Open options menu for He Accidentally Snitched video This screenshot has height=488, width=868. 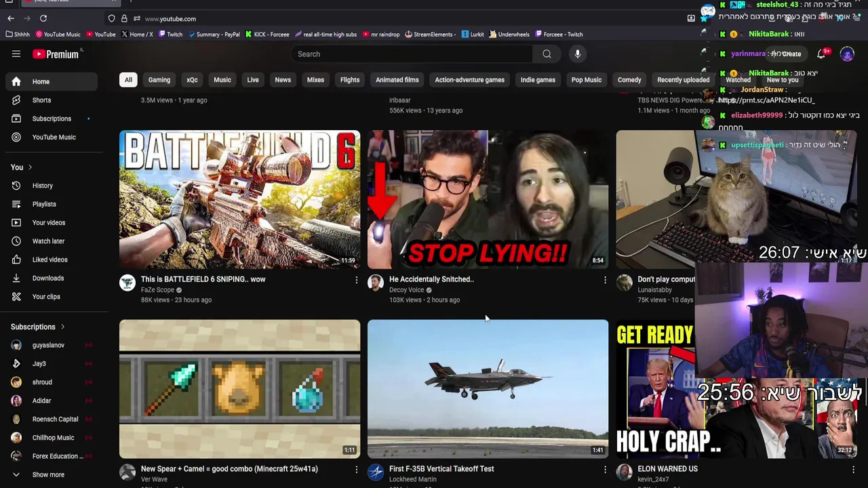pos(605,280)
